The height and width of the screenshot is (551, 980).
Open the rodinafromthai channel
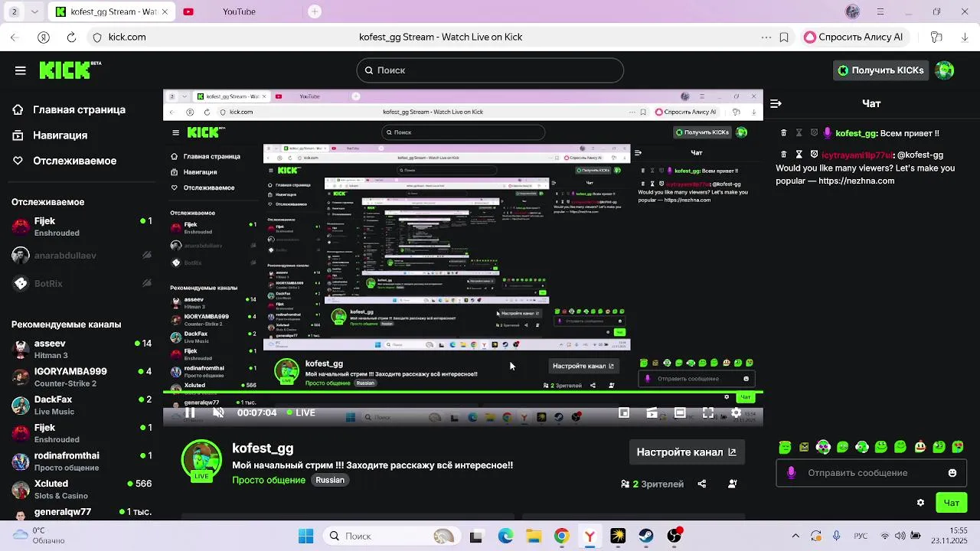(82, 461)
